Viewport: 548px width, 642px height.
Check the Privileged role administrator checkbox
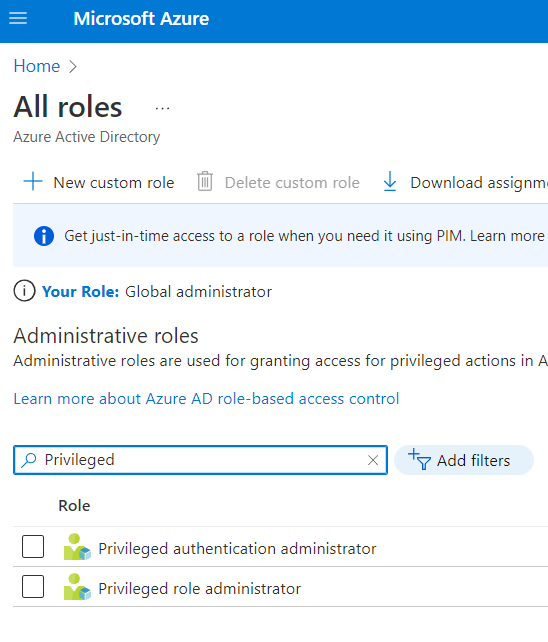pos(33,587)
